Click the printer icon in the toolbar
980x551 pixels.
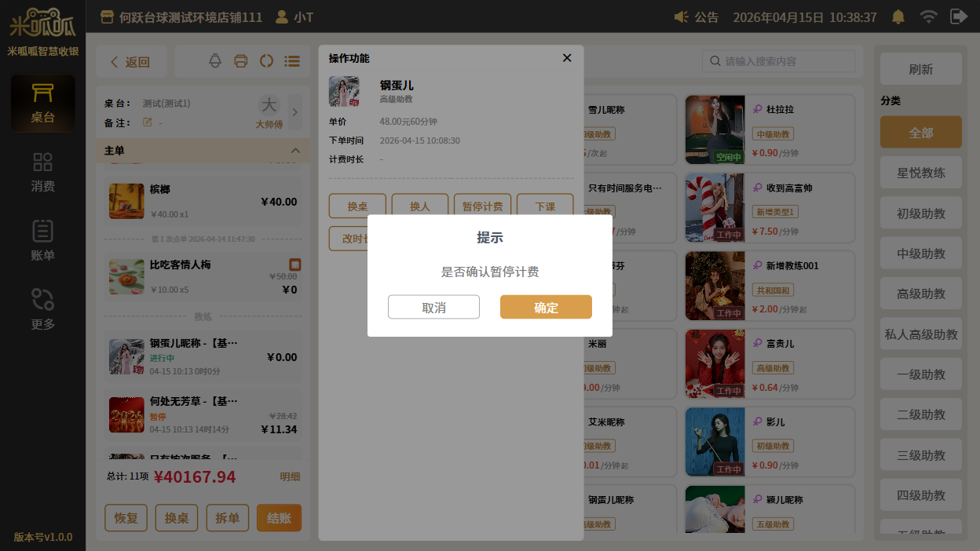click(x=241, y=61)
